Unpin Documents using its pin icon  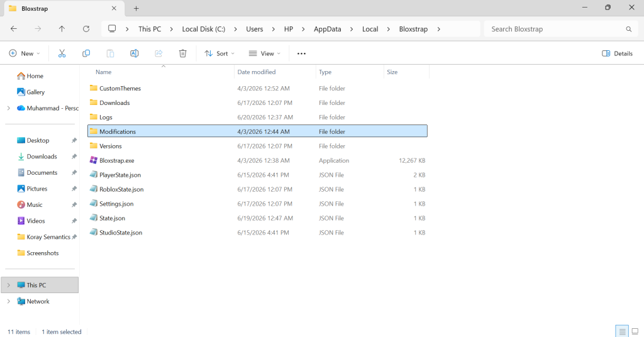click(74, 172)
